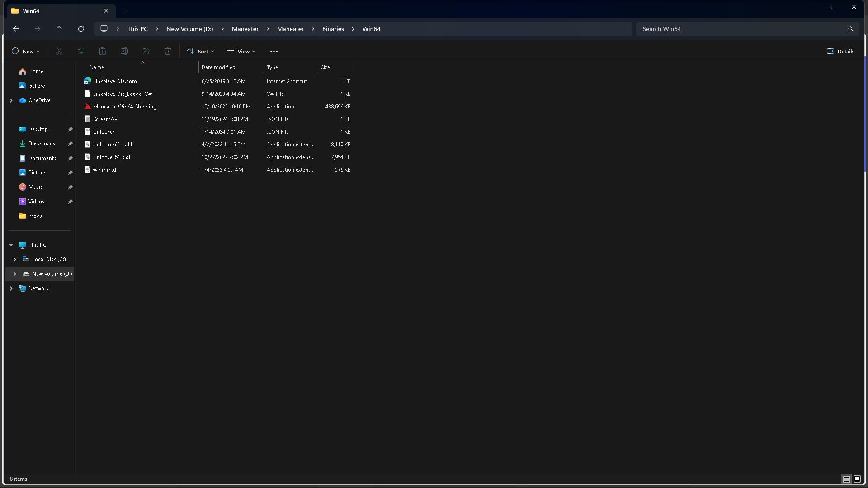
Task: Click the Search Win64 input field
Action: [x=741, y=29]
